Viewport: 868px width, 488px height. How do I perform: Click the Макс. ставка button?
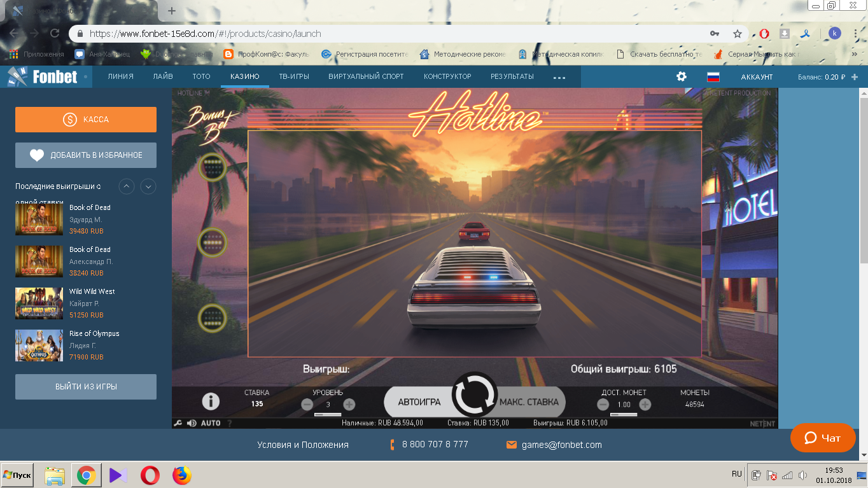point(529,402)
